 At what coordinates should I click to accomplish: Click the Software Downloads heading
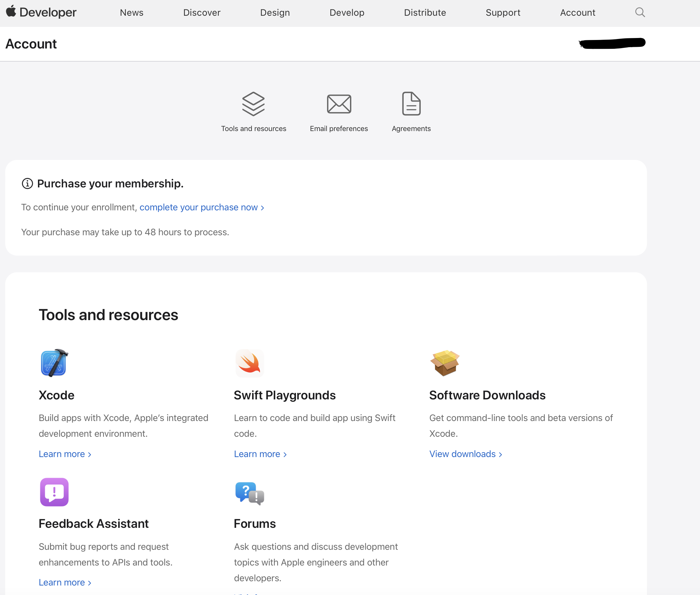(487, 395)
